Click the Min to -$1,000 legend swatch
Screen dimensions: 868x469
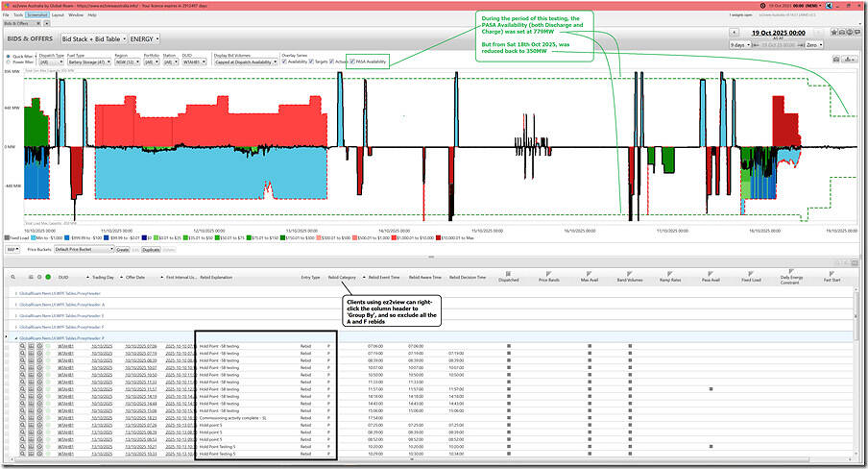(34, 237)
